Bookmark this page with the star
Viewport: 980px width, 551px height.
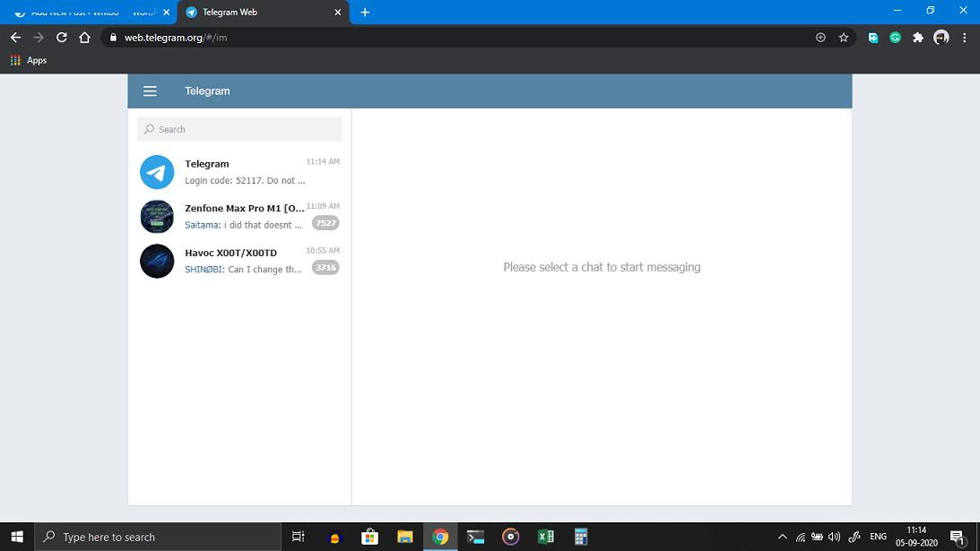click(844, 38)
